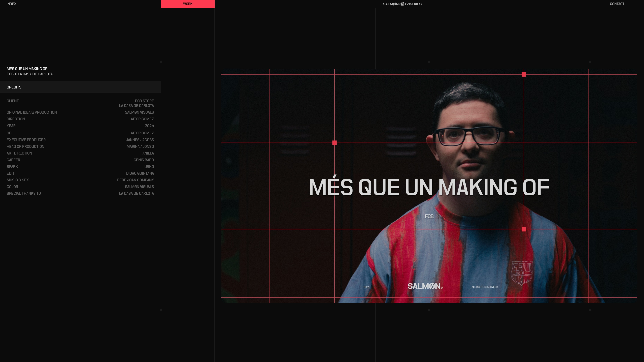644x362 pixels.
Task: Click the CLIENT credit label
Action: coord(13,101)
